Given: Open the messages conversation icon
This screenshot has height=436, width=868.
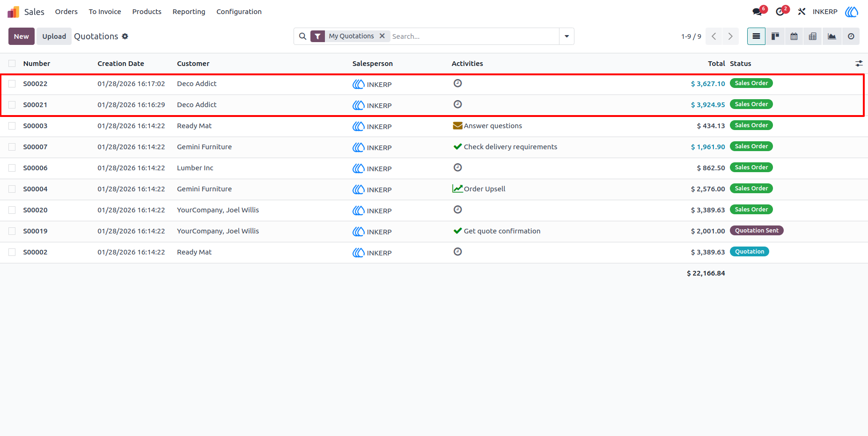Looking at the screenshot, I should point(757,12).
